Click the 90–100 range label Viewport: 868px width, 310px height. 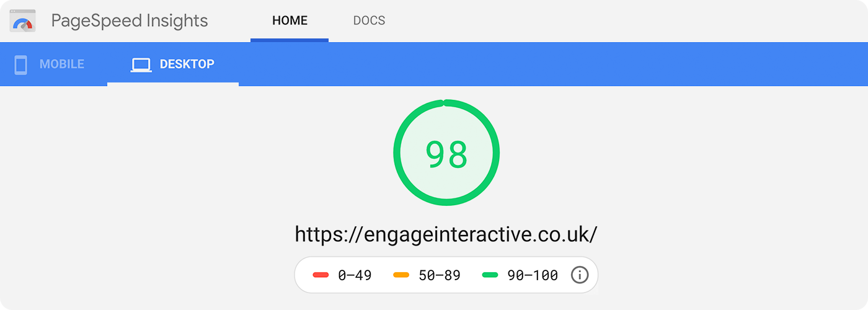tap(533, 275)
